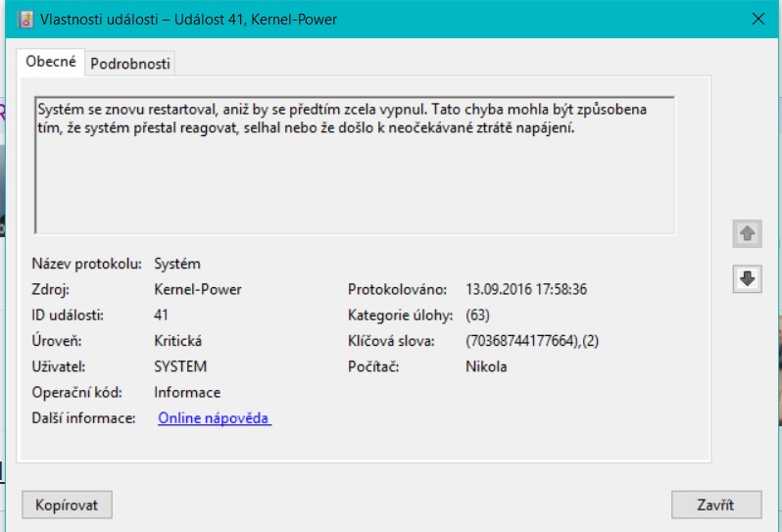Open the Online nápověda link

pos(215,417)
